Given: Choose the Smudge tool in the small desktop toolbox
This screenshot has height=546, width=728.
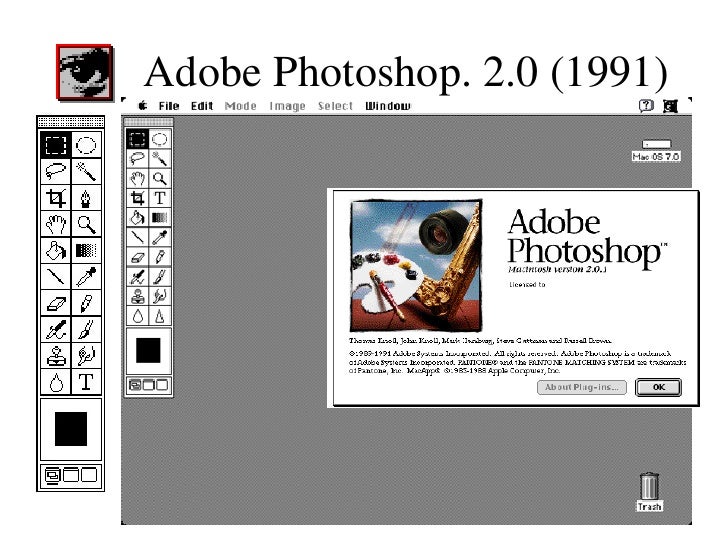Looking at the screenshot, I should tap(159, 297).
